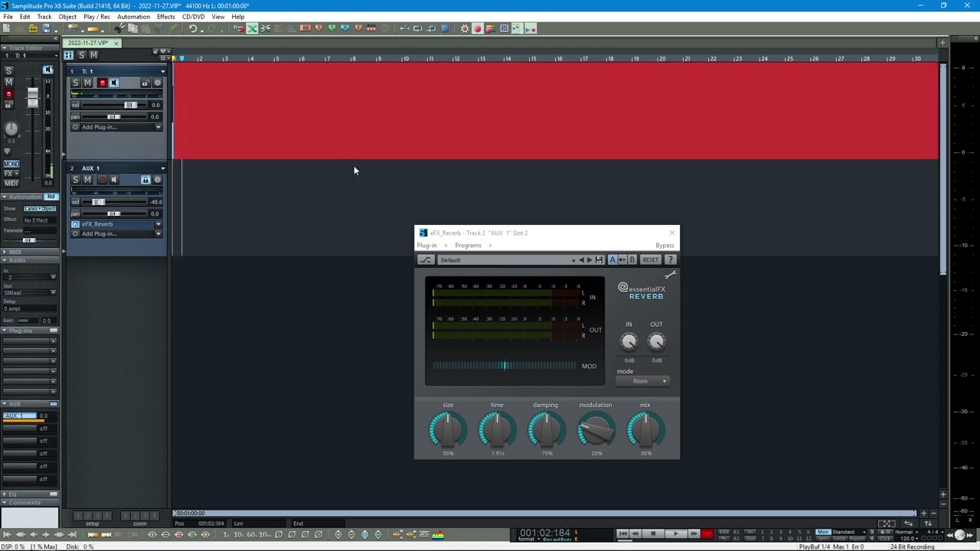Image resolution: width=980 pixels, height=551 pixels.
Task: Click the global track grid icon above track list
Action: (x=68, y=55)
